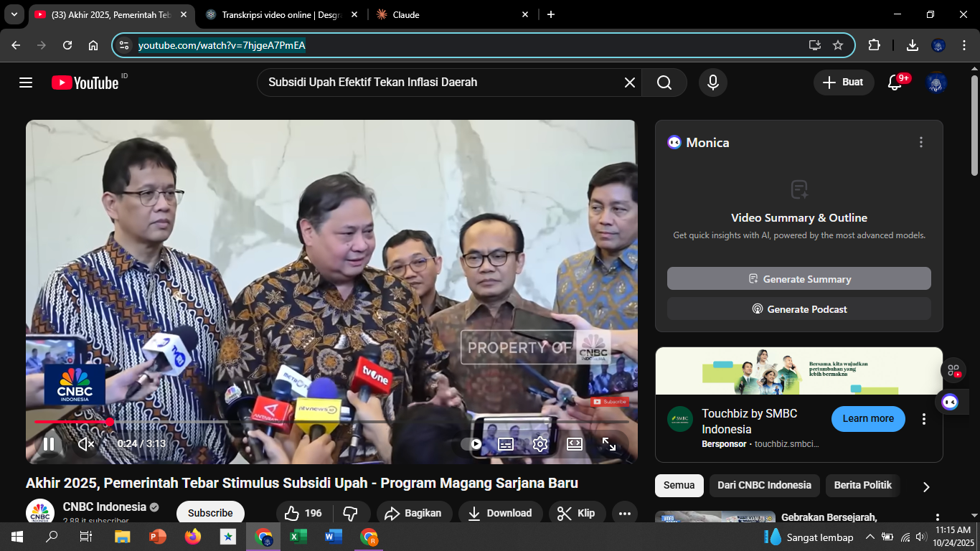This screenshot has width=980, height=551.
Task: Unmute the video with the speaker icon
Action: tap(86, 444)
